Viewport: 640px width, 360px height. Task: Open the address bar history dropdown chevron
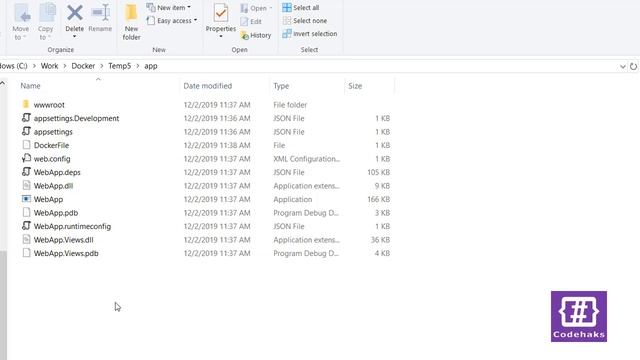623,66
